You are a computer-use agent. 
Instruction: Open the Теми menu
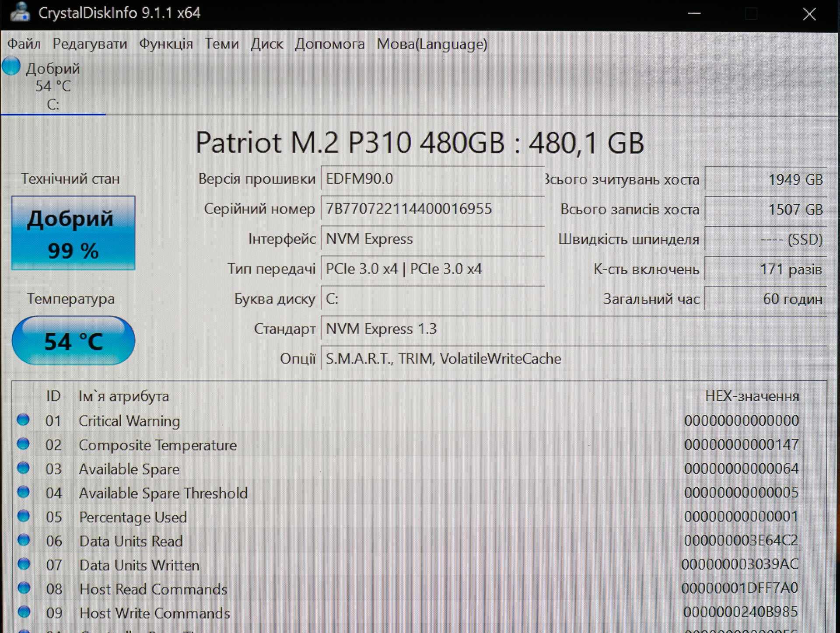(222, 44)
